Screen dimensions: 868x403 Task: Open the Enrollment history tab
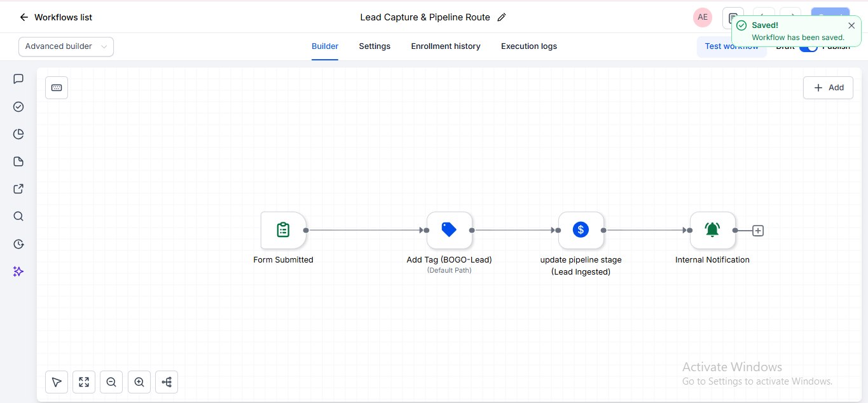[446, 46]
